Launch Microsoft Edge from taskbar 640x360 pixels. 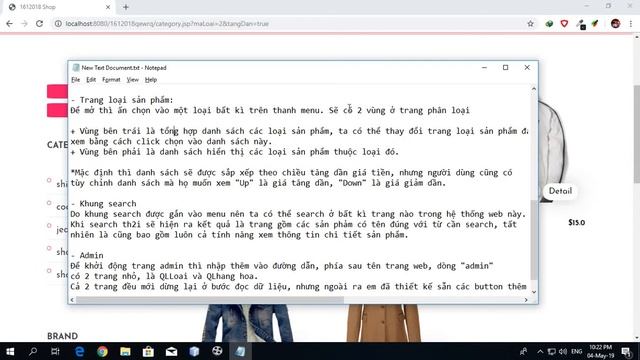coord(79,351)
